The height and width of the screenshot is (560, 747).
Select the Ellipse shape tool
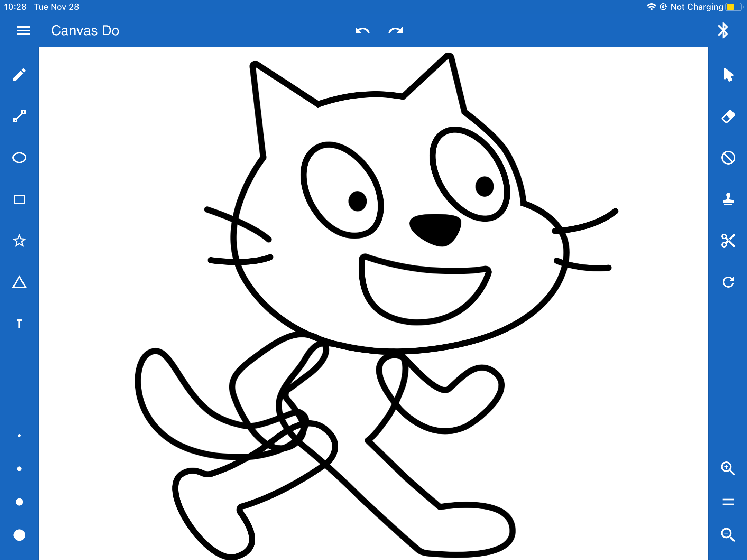tap(20, 157)
